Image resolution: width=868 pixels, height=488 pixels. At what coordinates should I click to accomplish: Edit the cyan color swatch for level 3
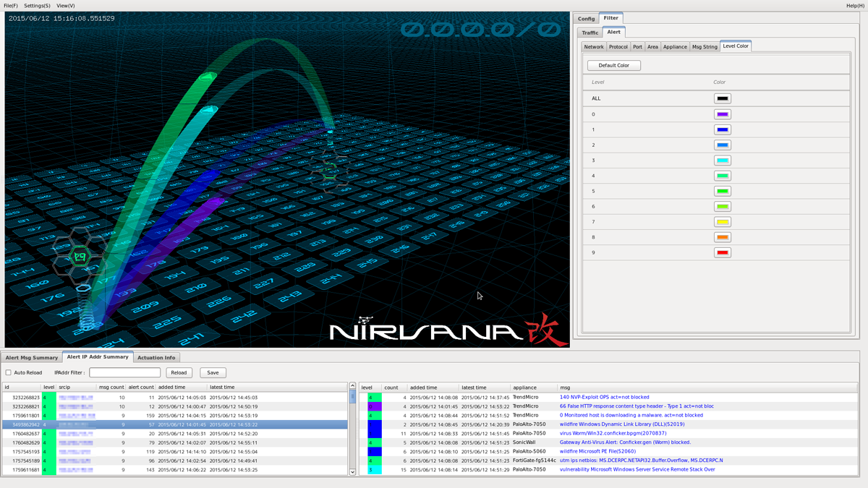point(722,160)
